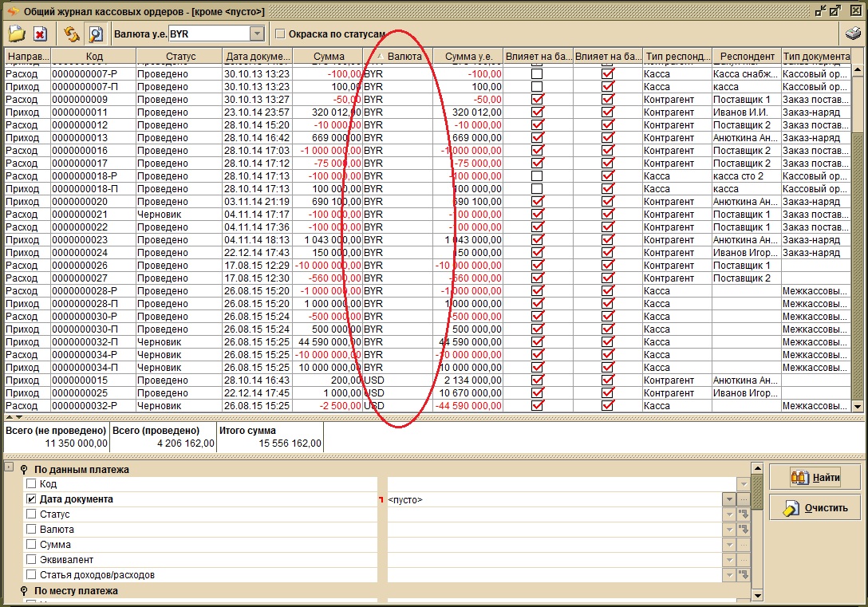Collapse filter panel with small corner button
Image resolution: width=868 pixels, height=607 pixels.
8,467
